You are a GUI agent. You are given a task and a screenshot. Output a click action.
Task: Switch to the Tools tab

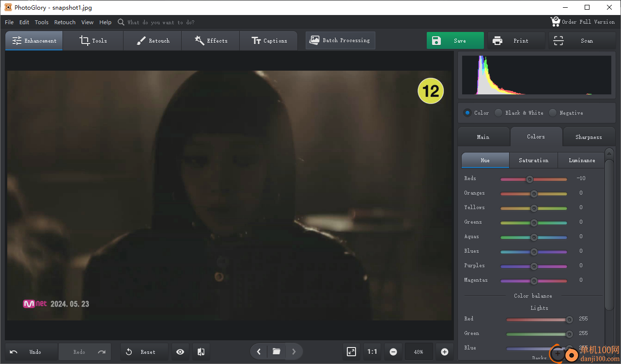pos(93,41)
